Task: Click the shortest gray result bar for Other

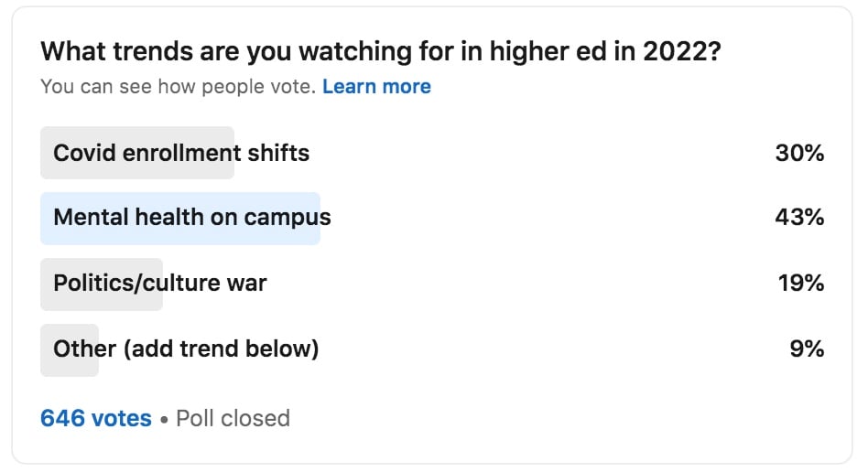Action: tap(70, 350)
